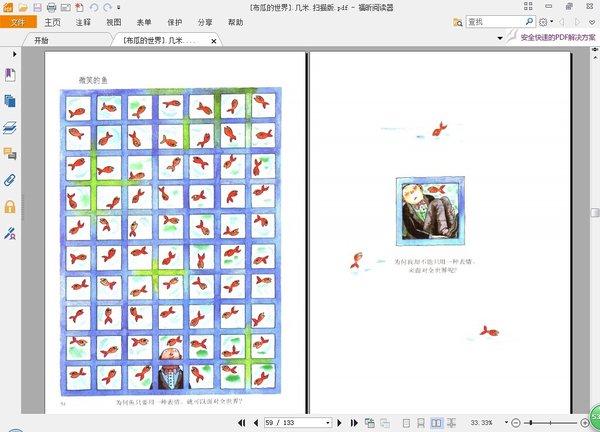
Task: Enable single page view mode
Action: (x=406, y=423)
